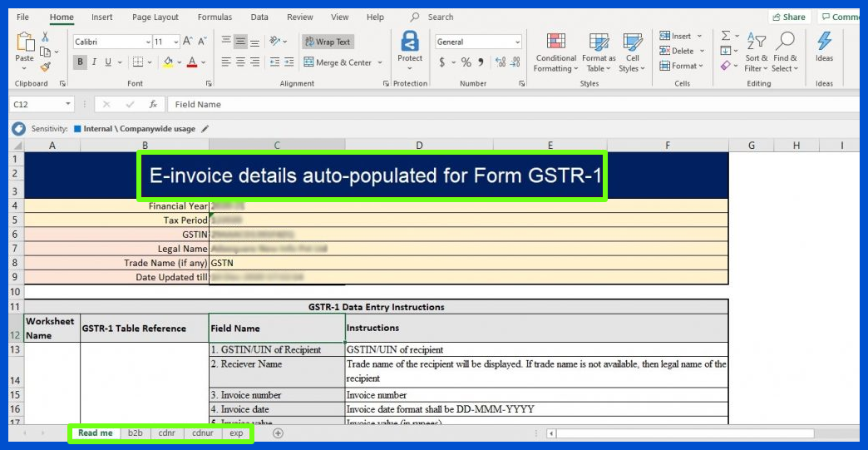The image size is (868, 450).
Task: Increase font size with larger A
Action: [188, 41]
